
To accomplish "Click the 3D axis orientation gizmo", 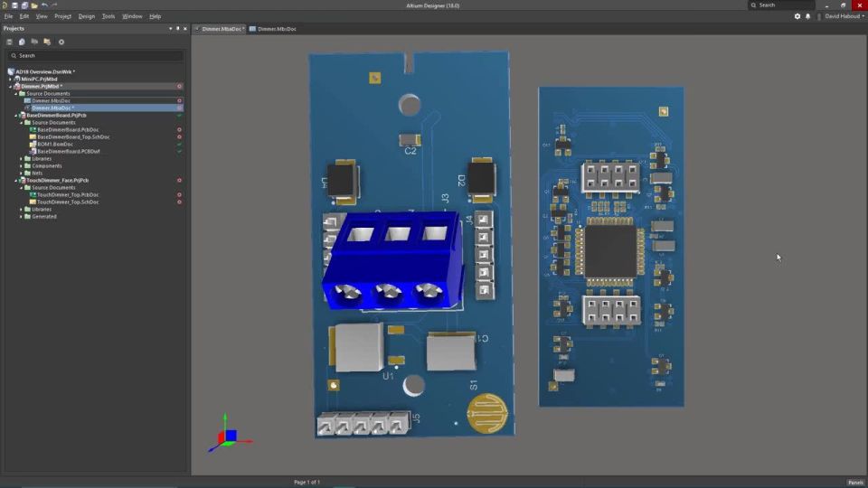I will (x=230, y=435).
